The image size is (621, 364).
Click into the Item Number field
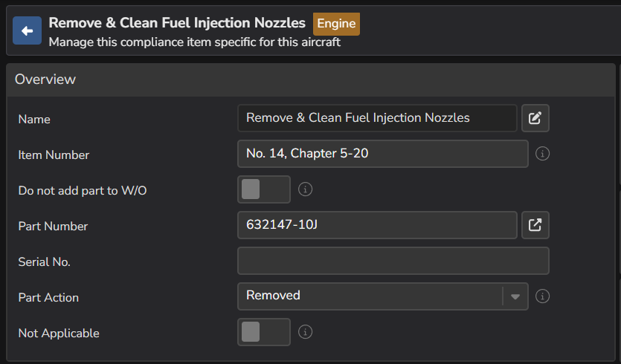(x=382, y=154)
